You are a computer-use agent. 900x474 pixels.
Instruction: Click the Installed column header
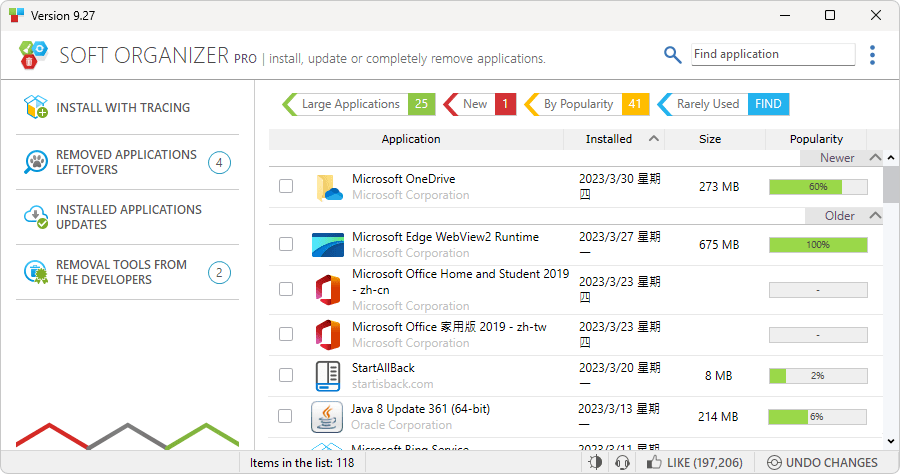click(x=614, y=139)
